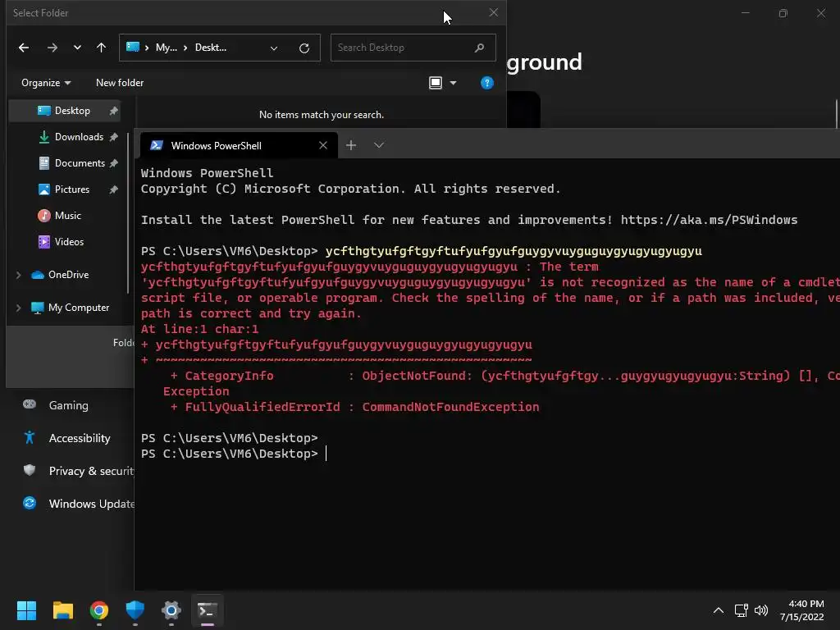The height and width of the screenshot is (630, 840).
Task: Open the clock and date flyout
Action: (x=802, y=610)
